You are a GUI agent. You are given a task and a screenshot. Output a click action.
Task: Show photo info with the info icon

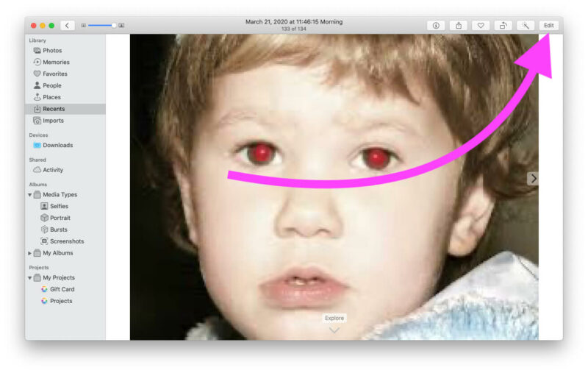coord(436,26)
